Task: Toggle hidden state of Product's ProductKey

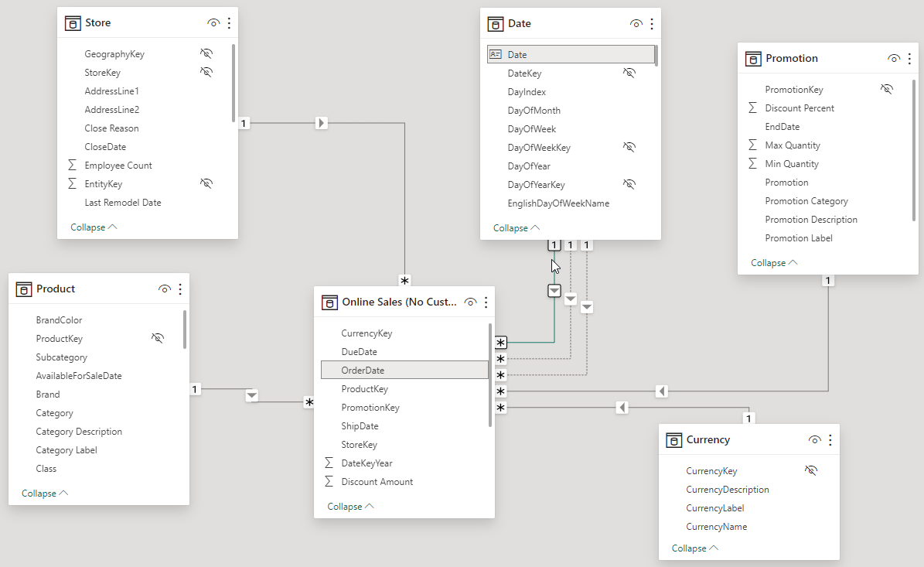Action: point(158,339)
